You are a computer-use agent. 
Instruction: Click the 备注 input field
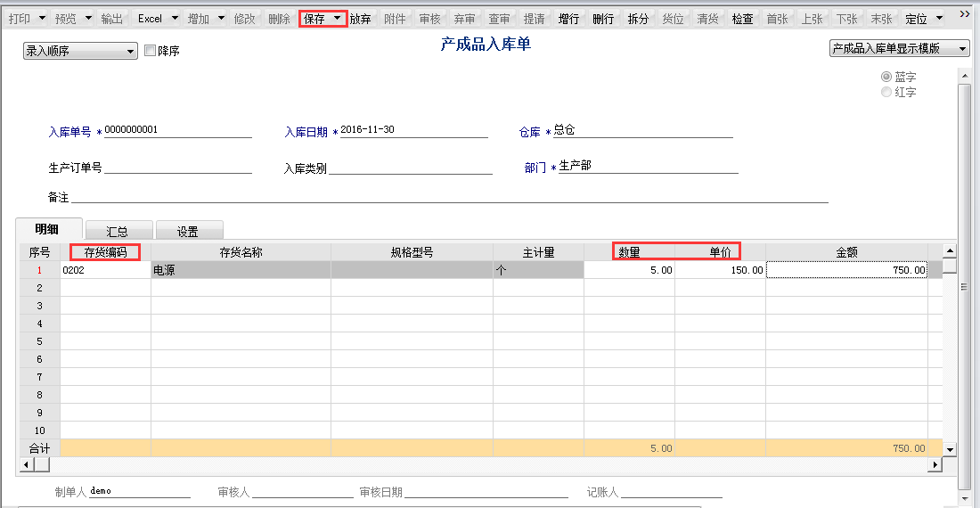449,196
